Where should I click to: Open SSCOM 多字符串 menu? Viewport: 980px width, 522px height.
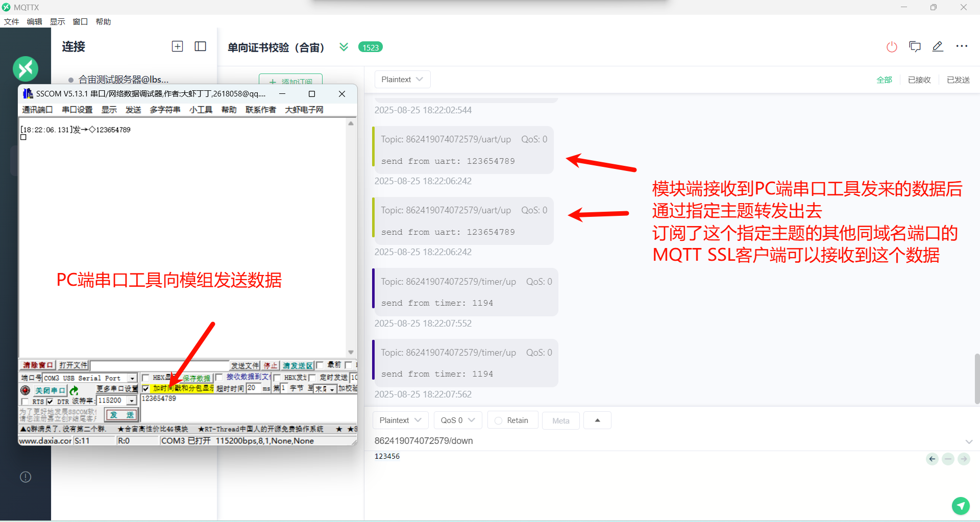point(165,109)
